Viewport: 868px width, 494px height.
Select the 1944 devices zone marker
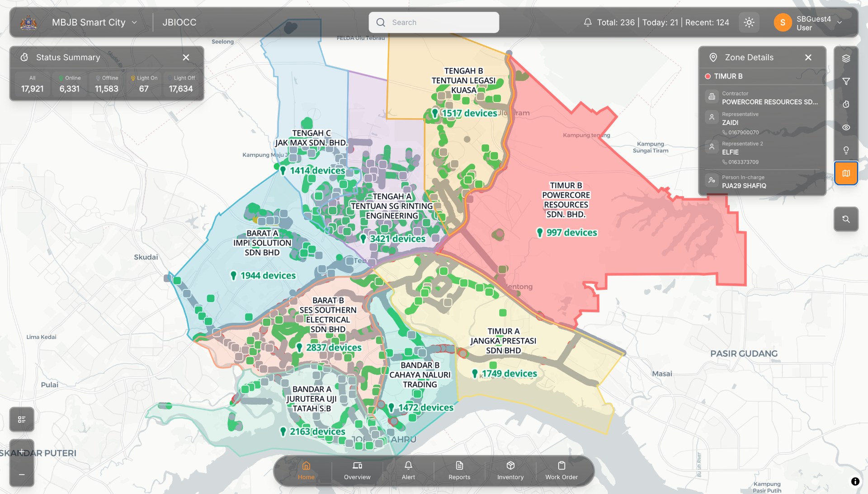tap(263, 275)
